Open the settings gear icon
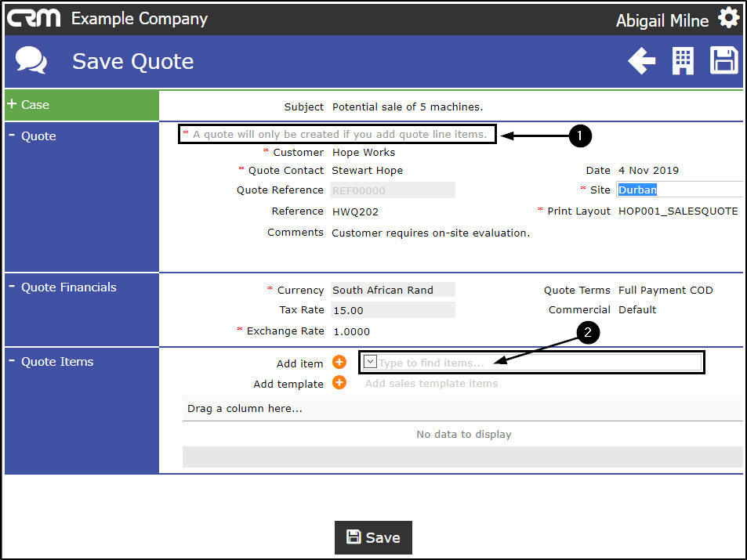The width and height of the screenshot is (747, 560). (728, 19)
